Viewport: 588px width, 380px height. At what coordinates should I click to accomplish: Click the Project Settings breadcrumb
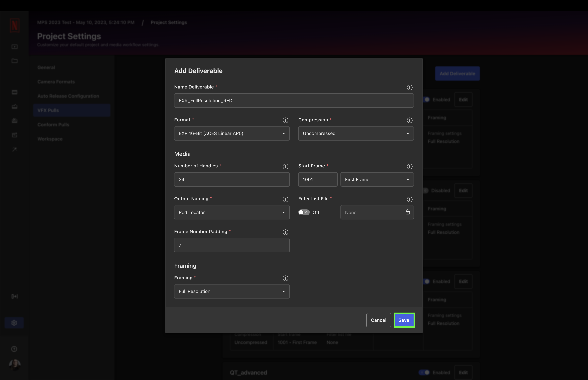[x=169, y=22]
